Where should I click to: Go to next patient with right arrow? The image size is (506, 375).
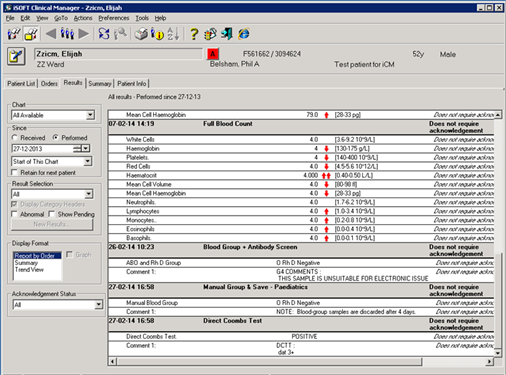(84, 34)
